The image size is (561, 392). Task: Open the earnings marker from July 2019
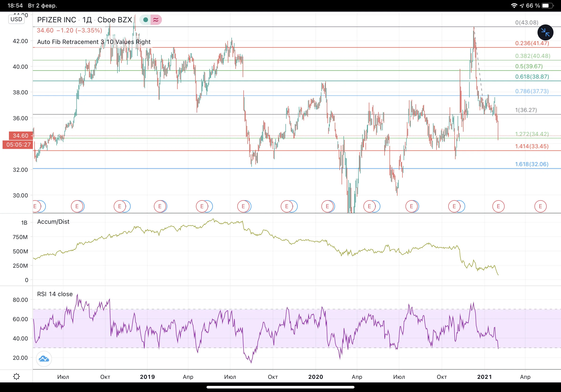pos(243,207)
